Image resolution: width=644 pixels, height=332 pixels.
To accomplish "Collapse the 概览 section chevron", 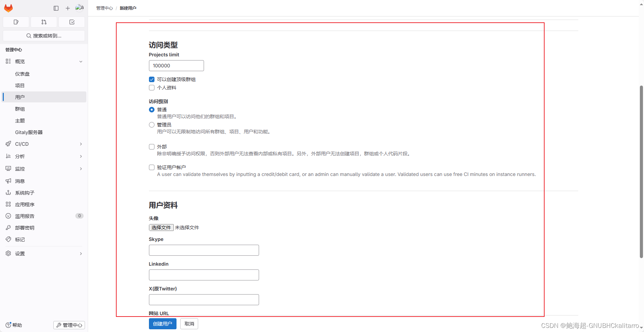I will [81, 62].
